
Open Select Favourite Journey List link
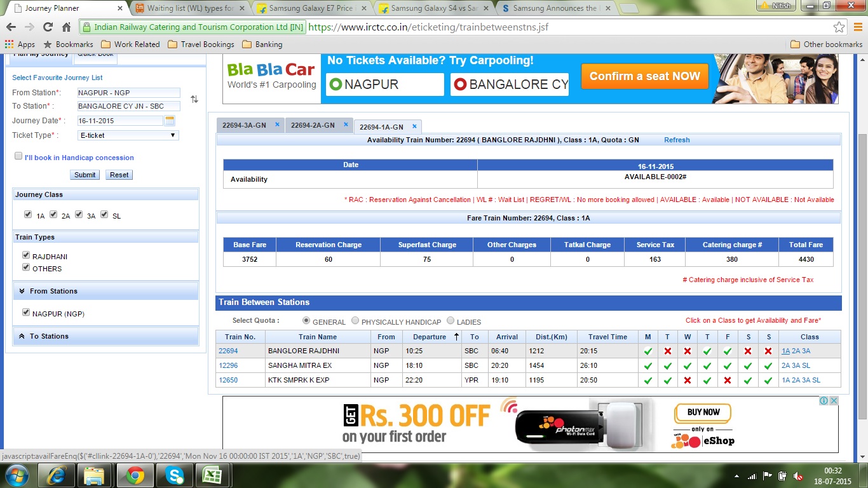(x=57, y=78)
